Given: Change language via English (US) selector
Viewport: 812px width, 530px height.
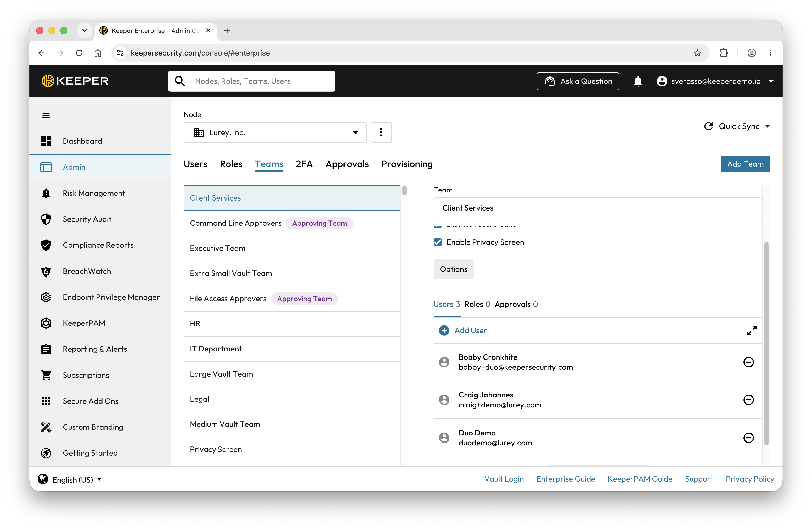Looking at the screenshot, I should coord(70,479).
